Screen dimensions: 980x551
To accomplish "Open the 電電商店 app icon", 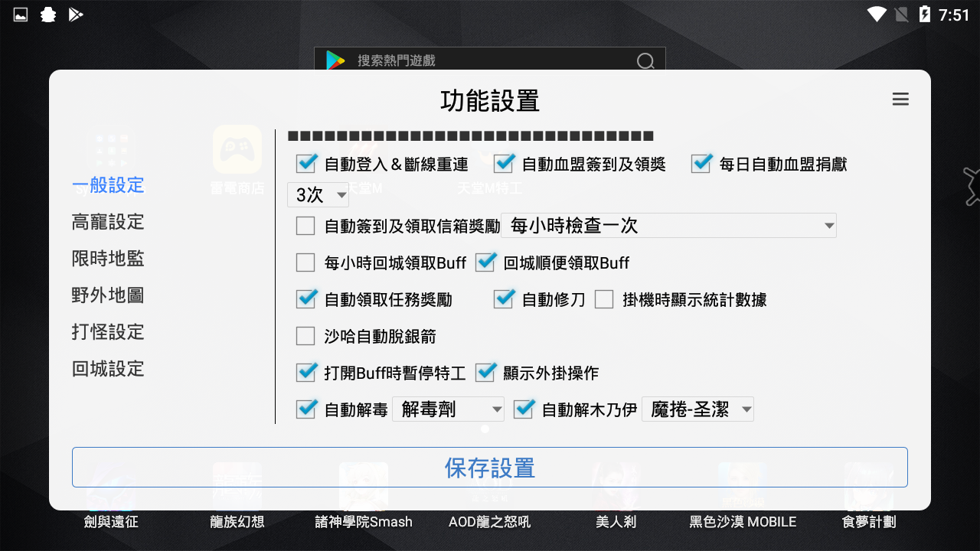I will tap(236, 151).
